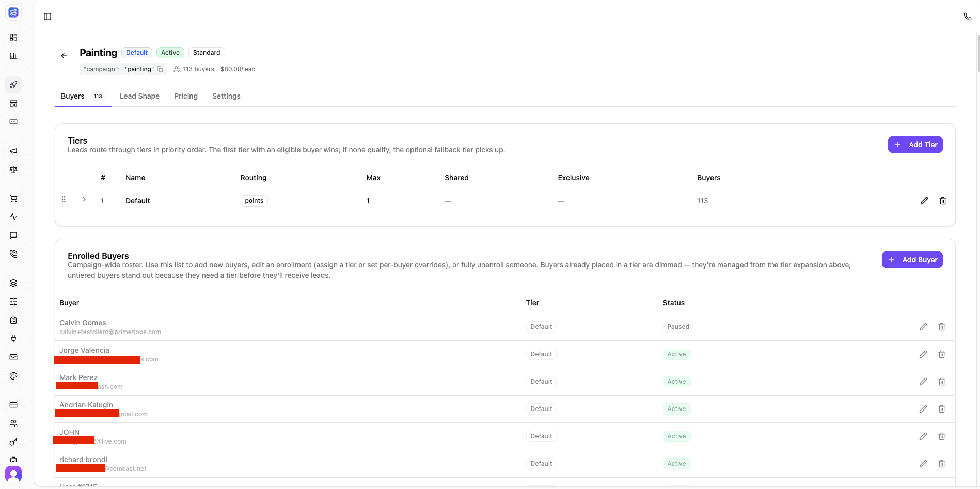Open the Lead Shape tab
980x489 pixels.
pyautogui.click(x=139, y=96)
